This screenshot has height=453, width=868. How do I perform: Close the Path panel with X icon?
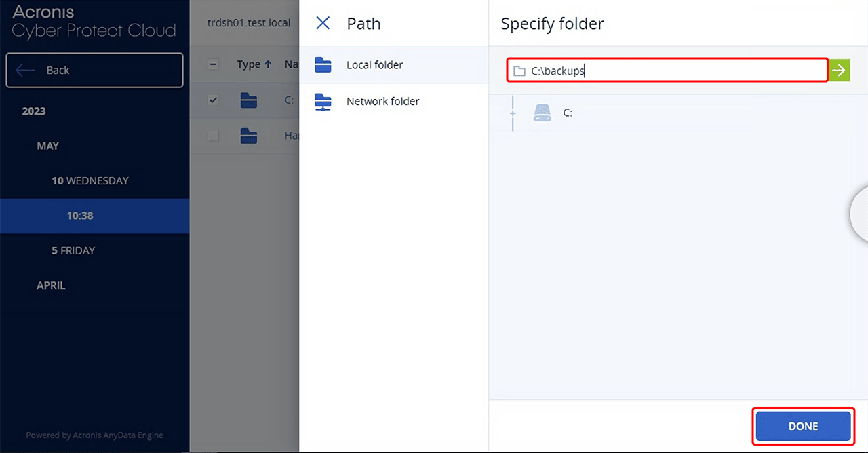point(323,24)
